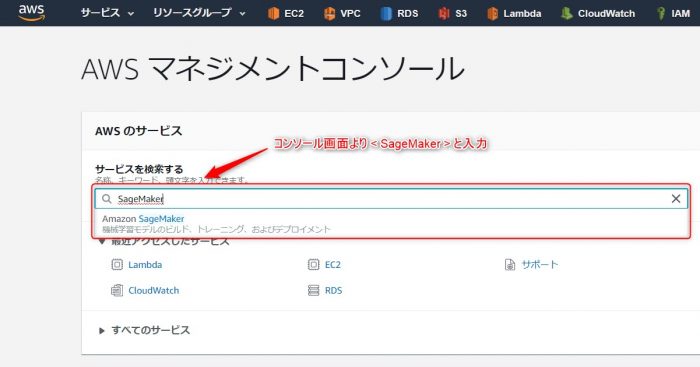Clear the search text with X button
Viewport: 700px width, 367px height.
(x=676, y=199)
